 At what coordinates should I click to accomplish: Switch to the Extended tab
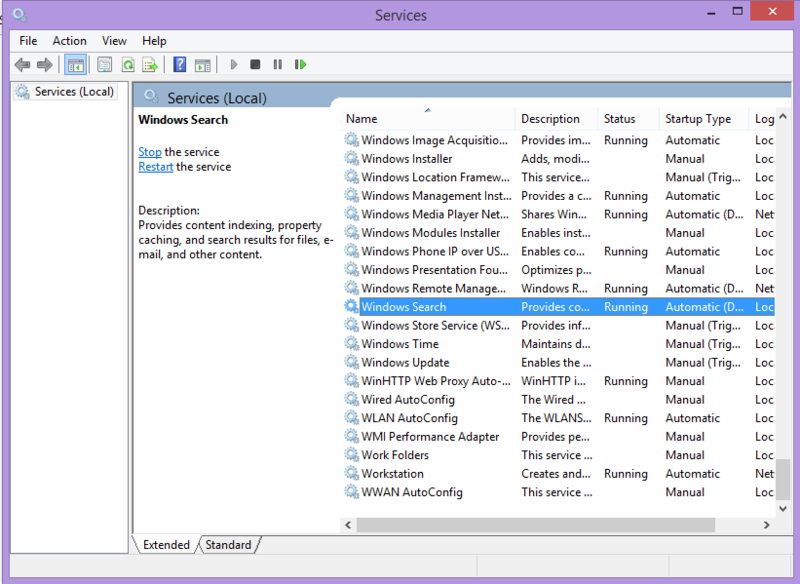coord(166,545)
